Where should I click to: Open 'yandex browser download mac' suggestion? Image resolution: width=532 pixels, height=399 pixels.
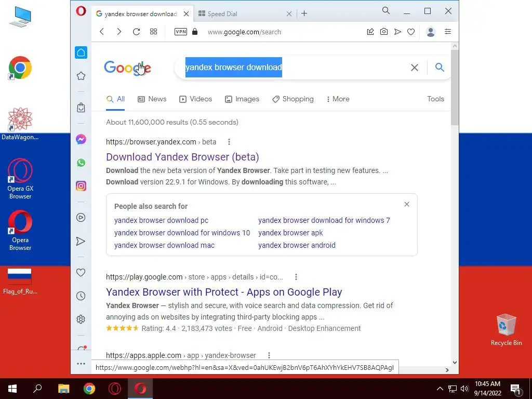tap(165, 245)
